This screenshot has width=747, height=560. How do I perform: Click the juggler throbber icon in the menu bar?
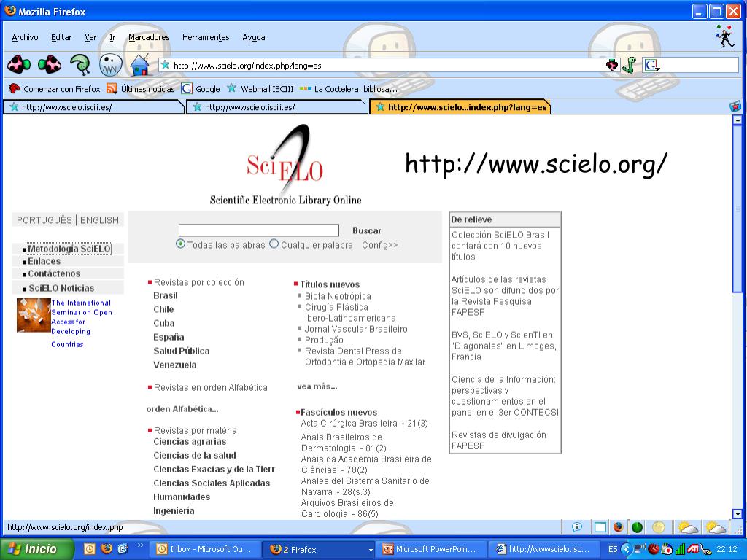[725, 36]
